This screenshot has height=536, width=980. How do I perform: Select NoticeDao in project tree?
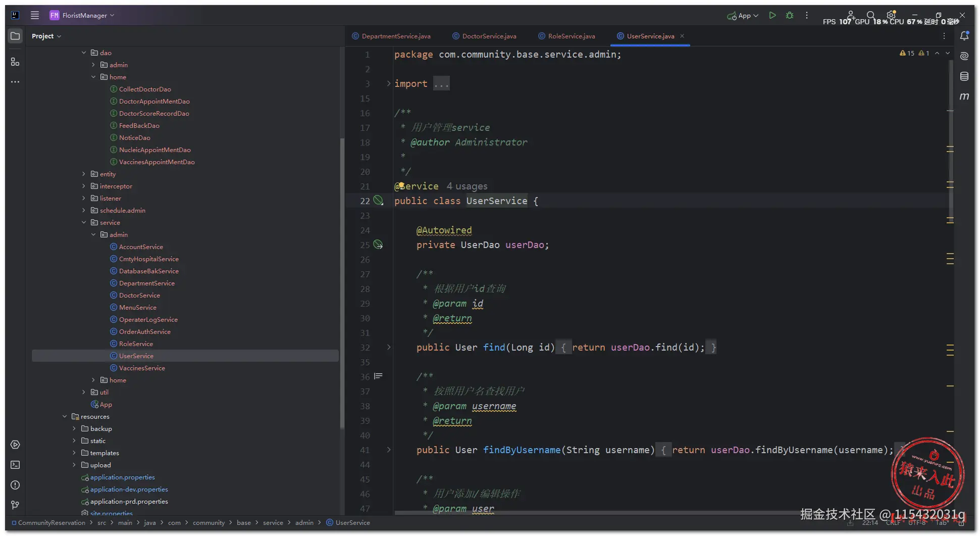click(x=134, y=137)
